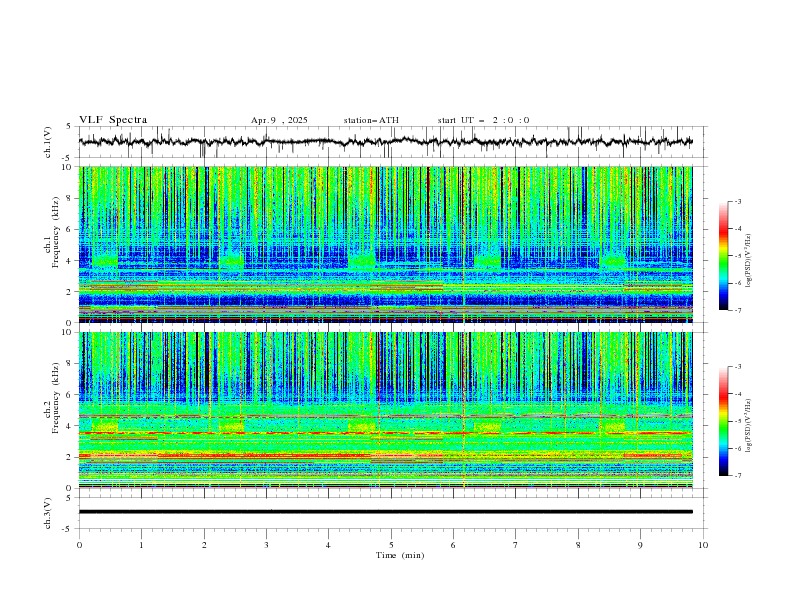Image resolution: width=792 pixels, height=612 pixels.
Task: Click the "-5" tick on ch.1(V) axis
Action: [67, 158]
